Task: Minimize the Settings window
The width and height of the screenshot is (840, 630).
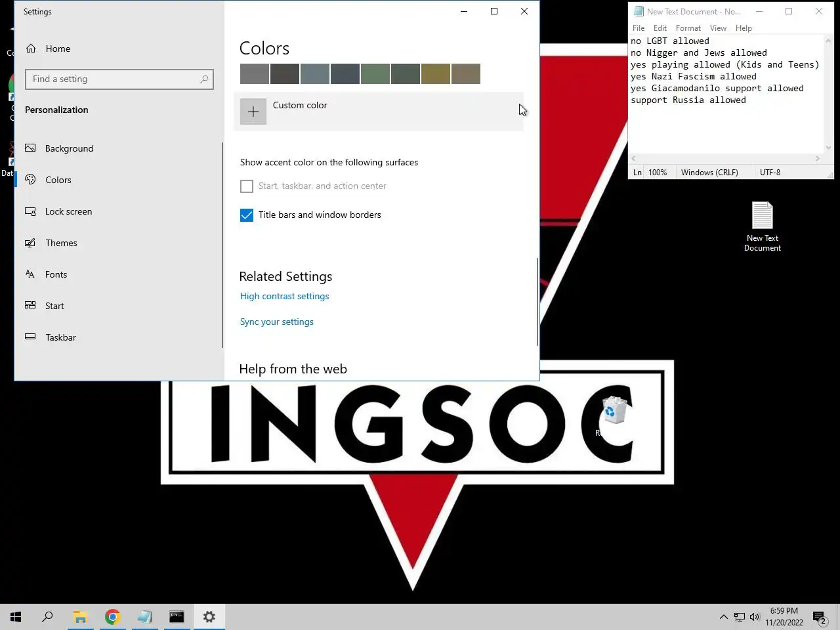Action: coord(464,11)
